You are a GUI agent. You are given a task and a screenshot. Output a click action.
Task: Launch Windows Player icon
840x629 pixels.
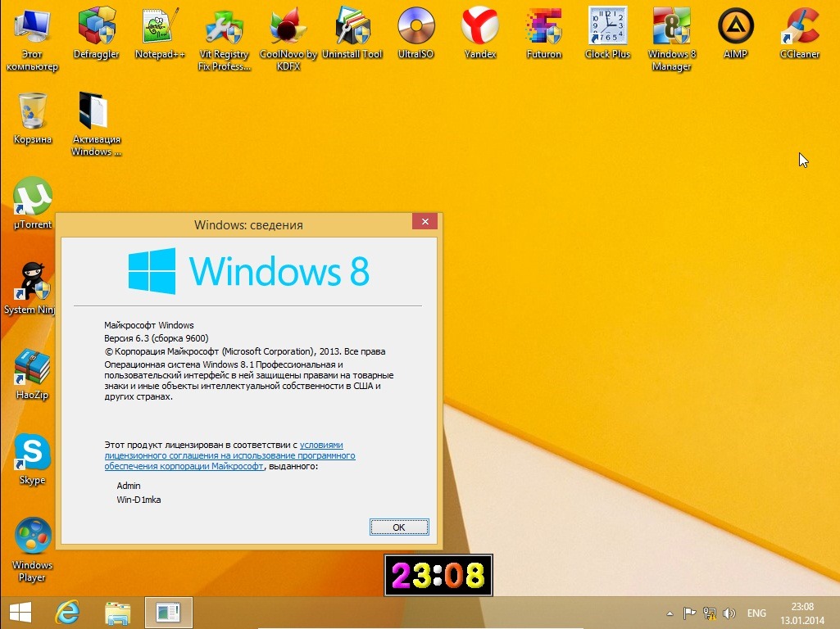(x=32, y=550)
